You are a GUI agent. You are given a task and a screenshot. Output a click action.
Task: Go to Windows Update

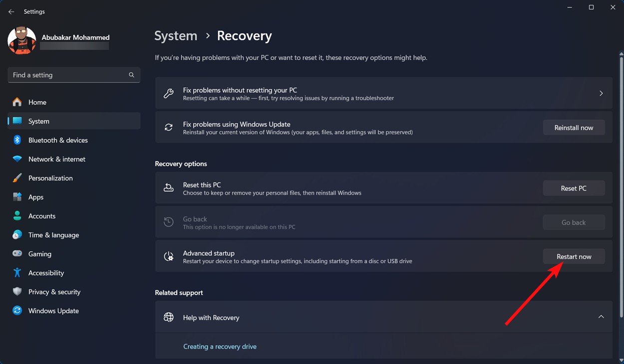click(53, 311)
